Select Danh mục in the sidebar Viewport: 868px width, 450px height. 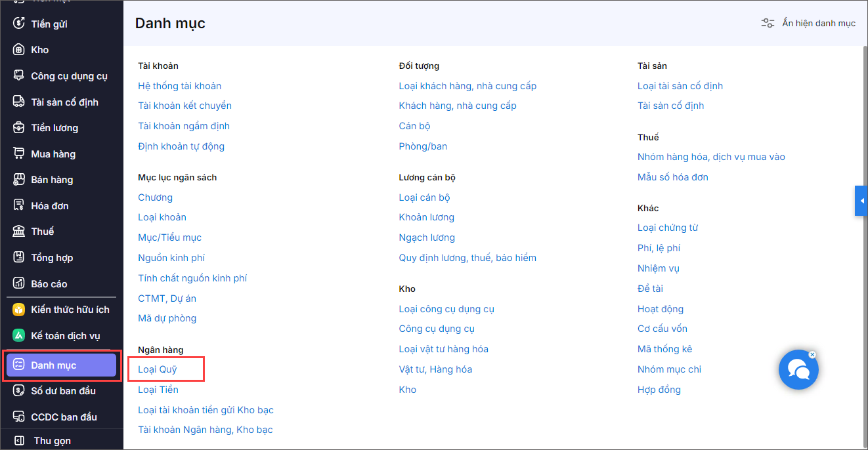pyautogui.click(x=61, y=365)
